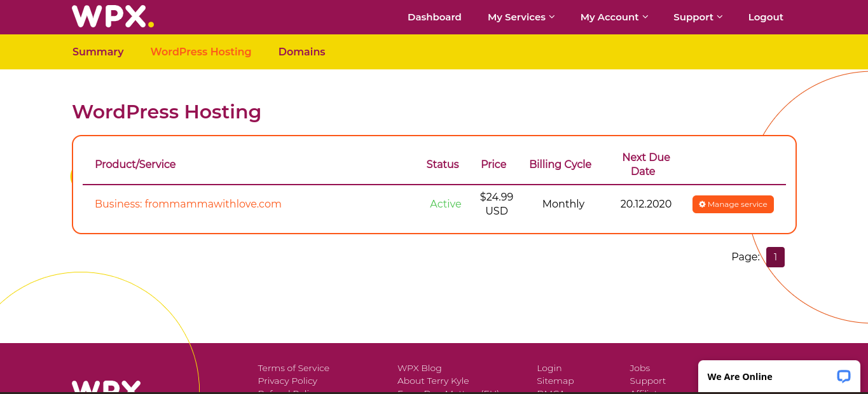Click the $24.99 USD price cell
The height and width of the screenshot is (394, 868).
pyautogui.click(x=497, y=204)
